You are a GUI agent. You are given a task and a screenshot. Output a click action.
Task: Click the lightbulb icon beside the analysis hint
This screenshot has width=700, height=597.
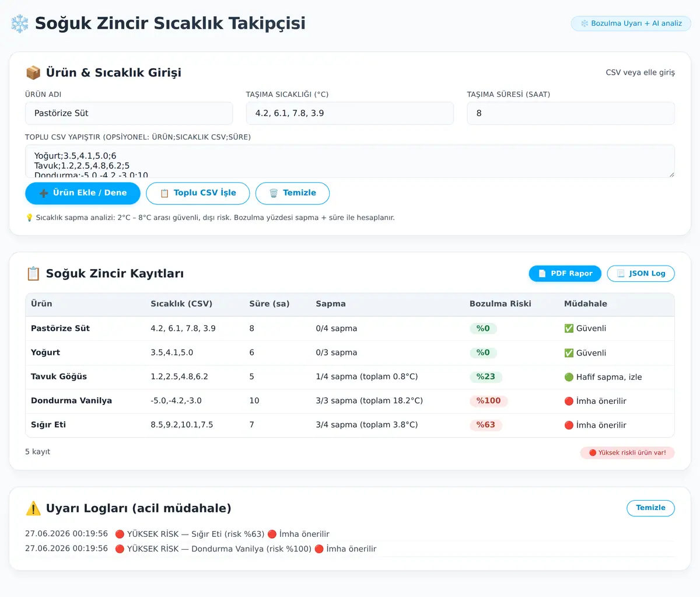click(29, 218)
